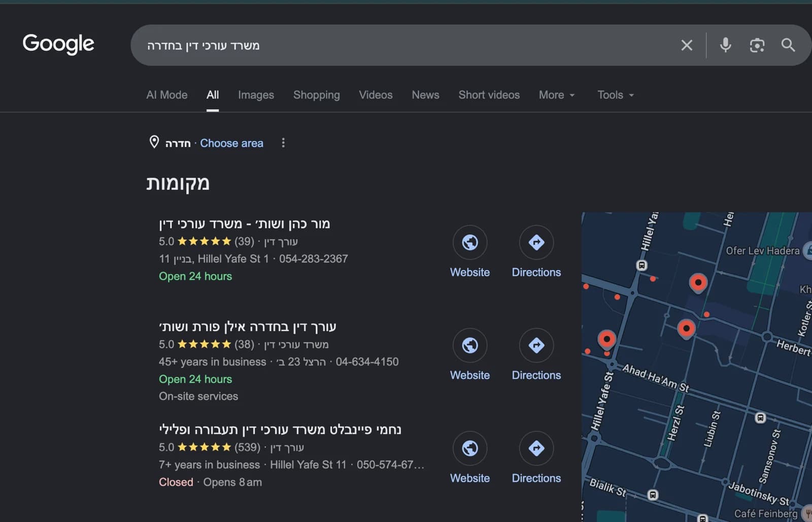Open search by image camera icon
This screenshot has height=522, width=812.
[x=757, y=45]
